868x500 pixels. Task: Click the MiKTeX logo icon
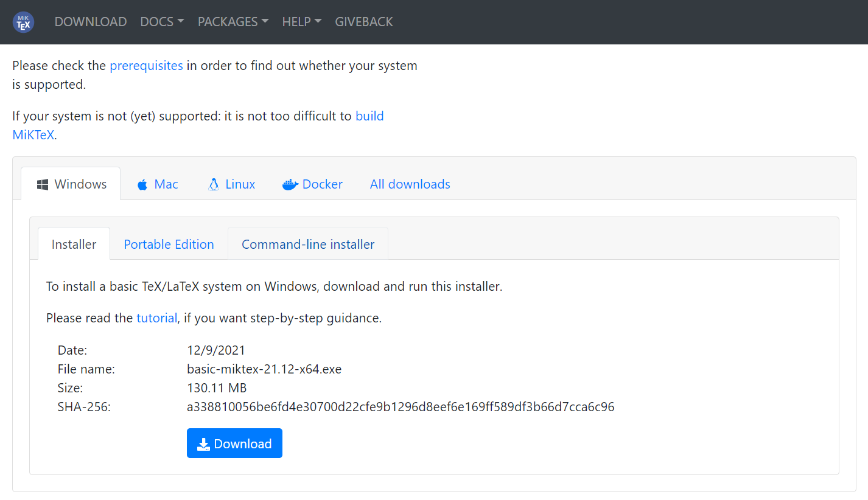23,22
